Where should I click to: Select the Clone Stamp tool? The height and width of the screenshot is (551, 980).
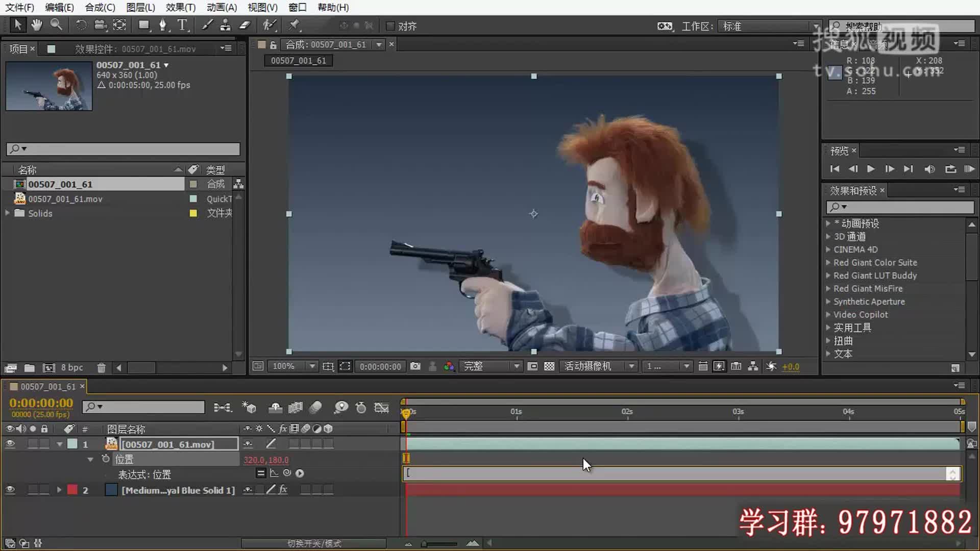[225, 24]
